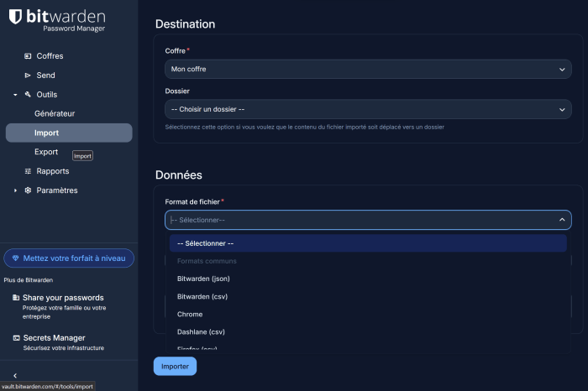Viewport: 588px width, 391px height.
Task: Open the Coffre dropdown showing Mon coffre
Action: tap(368, 70)
